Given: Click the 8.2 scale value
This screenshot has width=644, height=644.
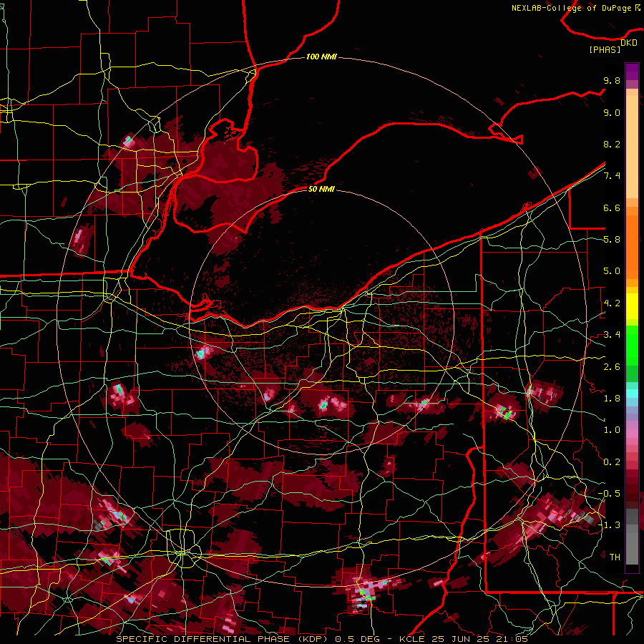Looking at the screenshot, I should click(x=612, y=144).
